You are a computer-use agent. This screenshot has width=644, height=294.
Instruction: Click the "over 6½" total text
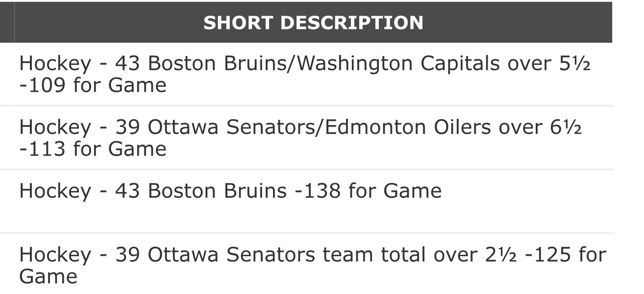538,127
